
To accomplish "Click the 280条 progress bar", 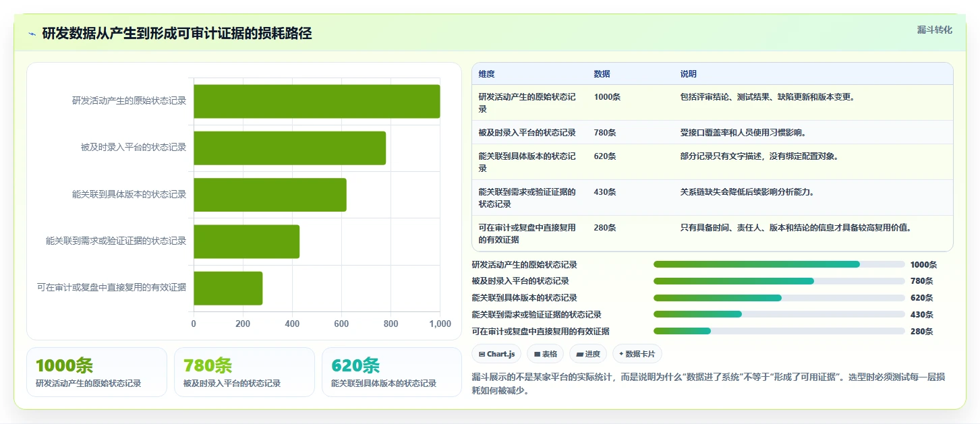I will click(779, 331).
